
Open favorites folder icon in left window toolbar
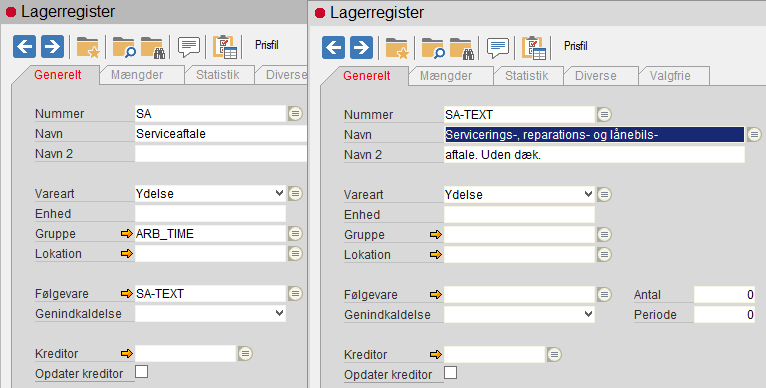88,47
